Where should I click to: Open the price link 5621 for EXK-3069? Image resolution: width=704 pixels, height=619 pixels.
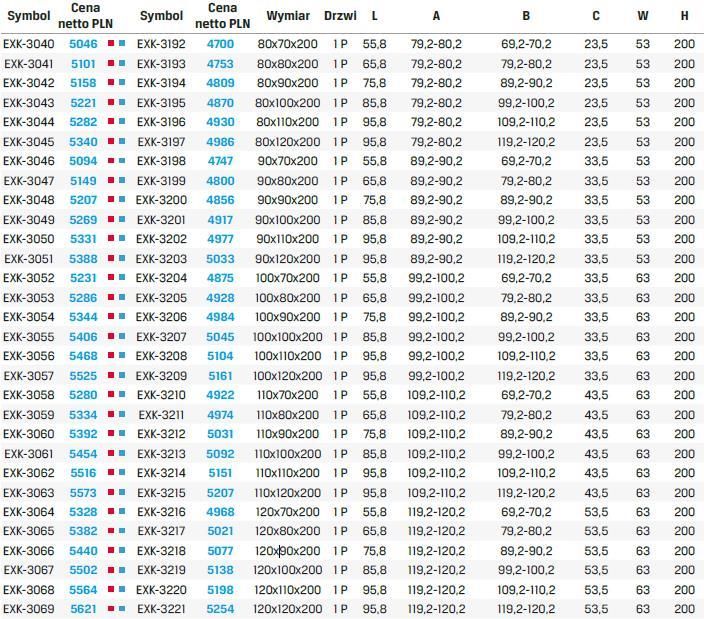point(83,609)
